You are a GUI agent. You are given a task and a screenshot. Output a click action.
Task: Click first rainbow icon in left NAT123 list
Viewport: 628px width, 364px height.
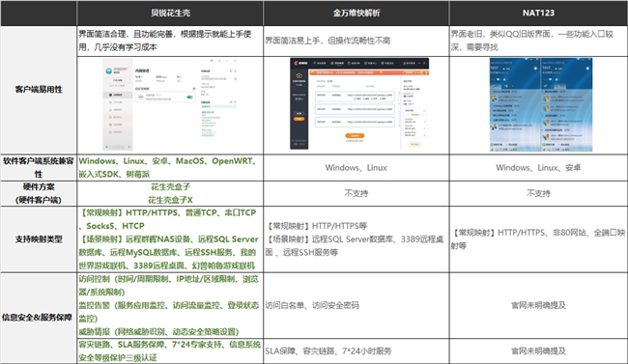[494, 98]
